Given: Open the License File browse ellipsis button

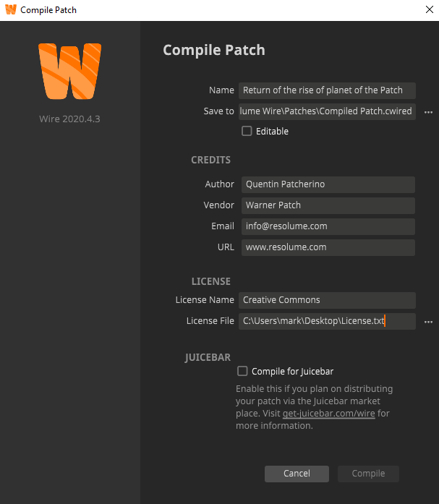Looking at the screenshot, I should coord(428,322).
